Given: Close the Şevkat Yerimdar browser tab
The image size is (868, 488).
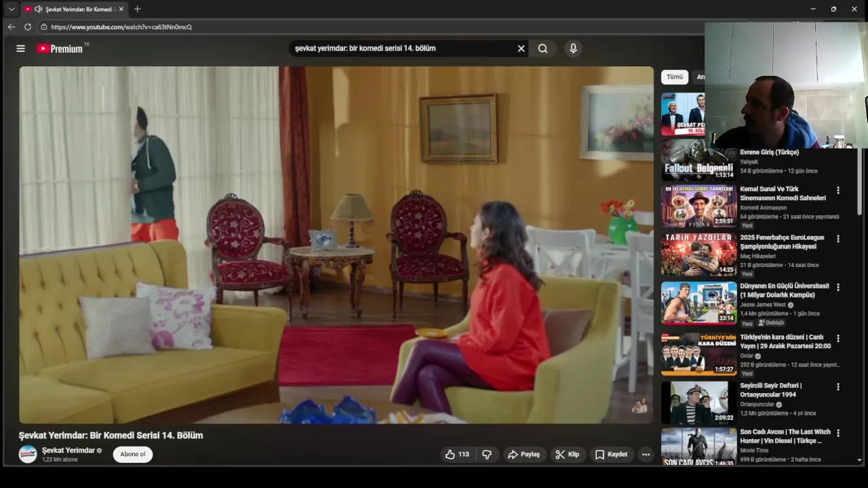Looking at the screenshot, I should click(x=121, y=9).
